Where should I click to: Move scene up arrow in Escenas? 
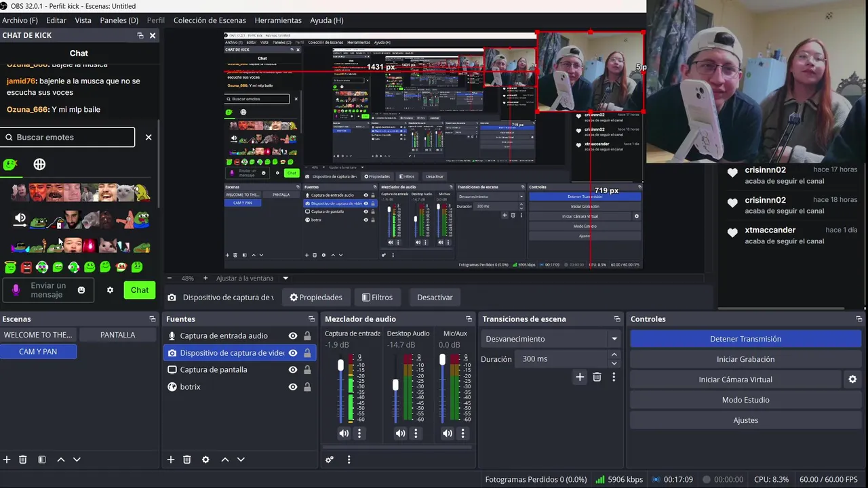(61, 460)
